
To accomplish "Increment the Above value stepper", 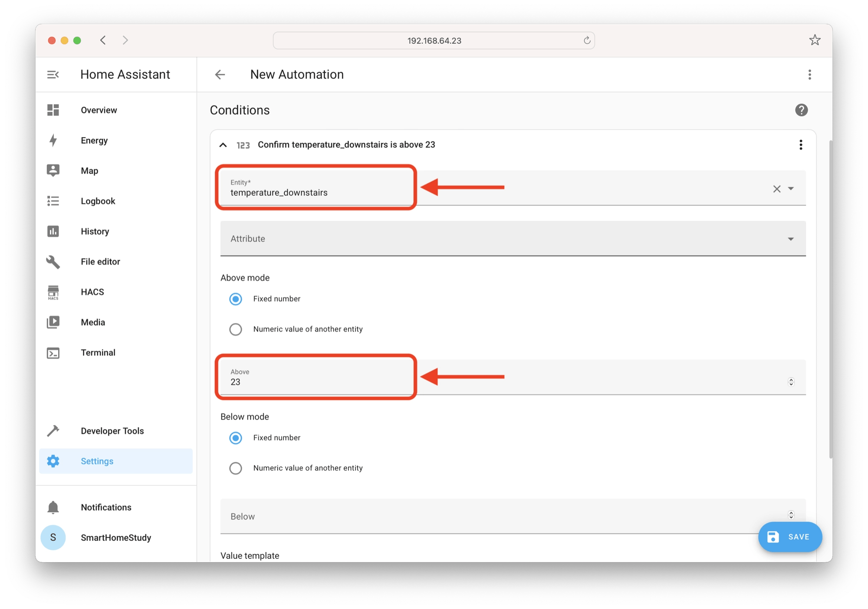I will [791, 379].
